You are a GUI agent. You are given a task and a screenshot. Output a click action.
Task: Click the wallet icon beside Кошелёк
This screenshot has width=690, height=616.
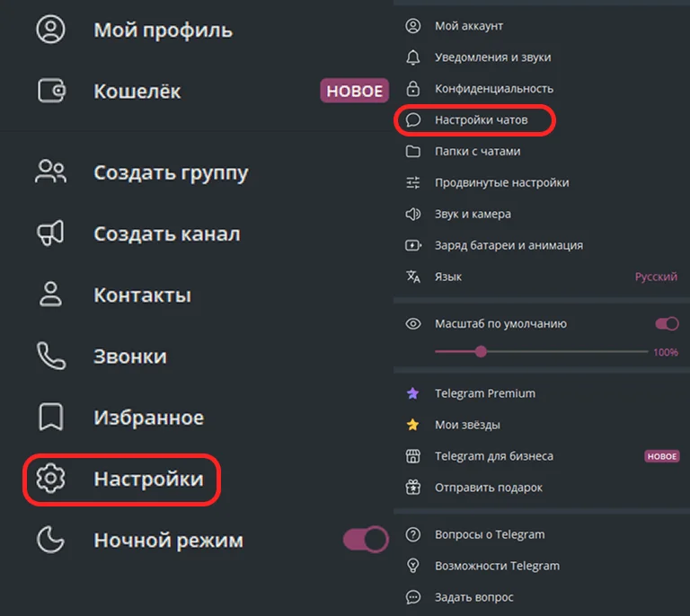point(50,91)
